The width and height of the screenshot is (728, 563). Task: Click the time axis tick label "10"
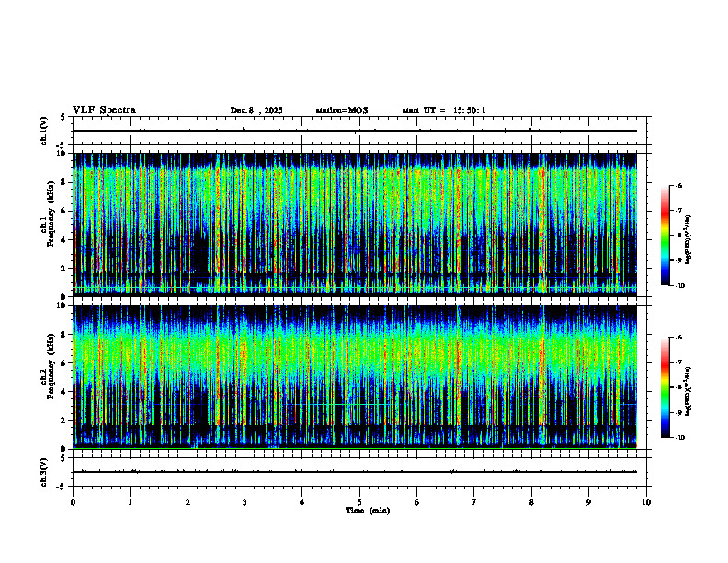pyautogui.click(x=646, y=502)
